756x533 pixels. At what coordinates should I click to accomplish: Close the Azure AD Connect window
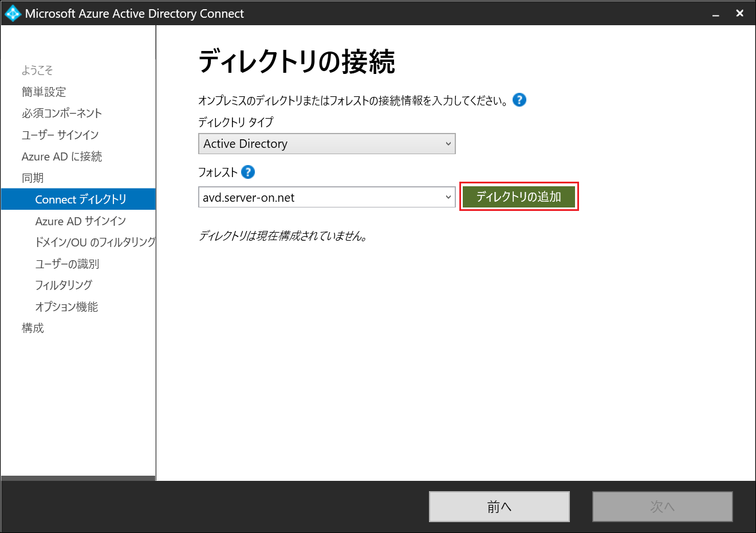739,13
